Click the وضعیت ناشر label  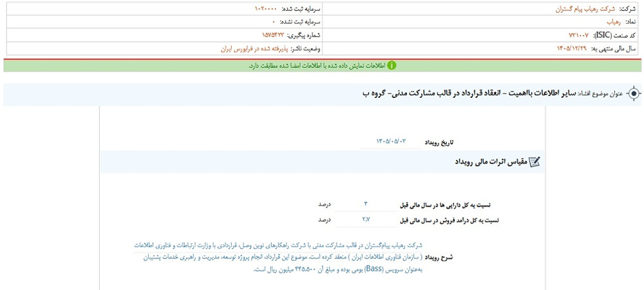pos(306,48)
